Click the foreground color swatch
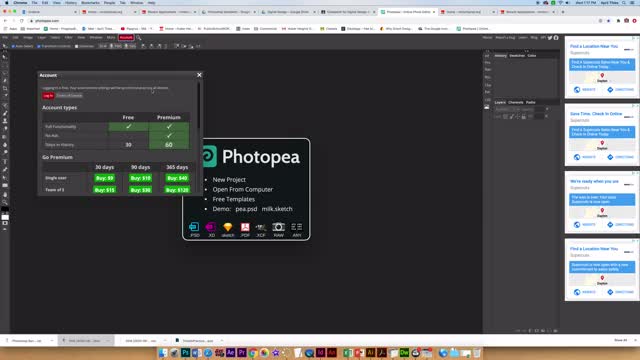Viewport: 640px width, 360px height. point(4,210)
